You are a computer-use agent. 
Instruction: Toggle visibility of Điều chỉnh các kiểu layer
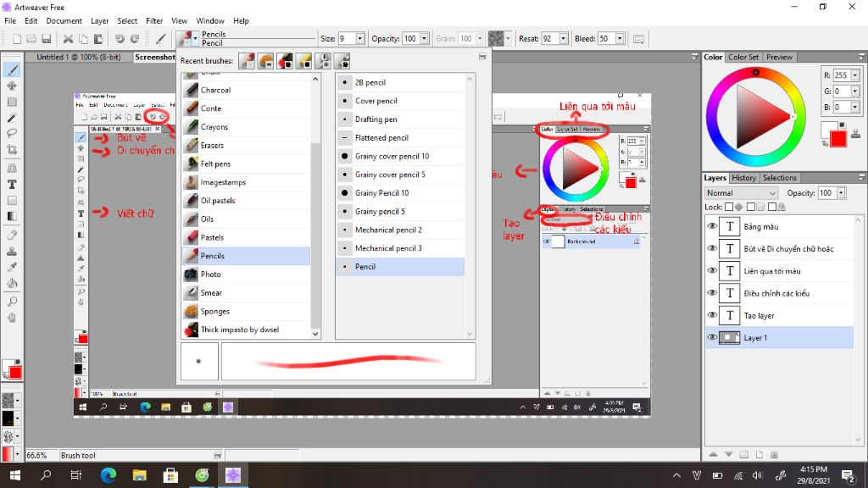pyautogui.click(x=712, y=292)
